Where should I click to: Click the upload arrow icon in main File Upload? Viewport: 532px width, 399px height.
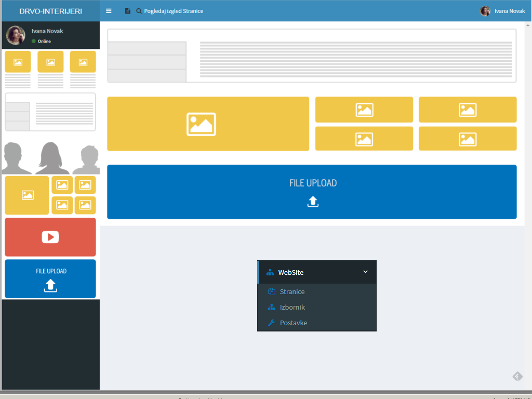click(x=312, y=202)
